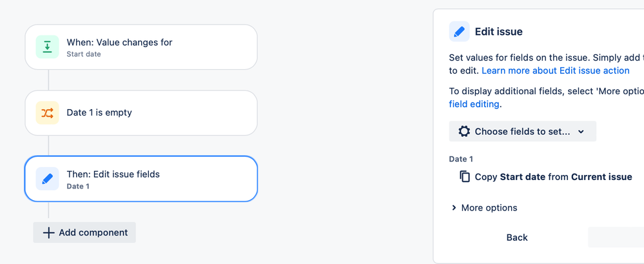Open the field editing link
Screen dimensions: 644x264
point(474,104)
